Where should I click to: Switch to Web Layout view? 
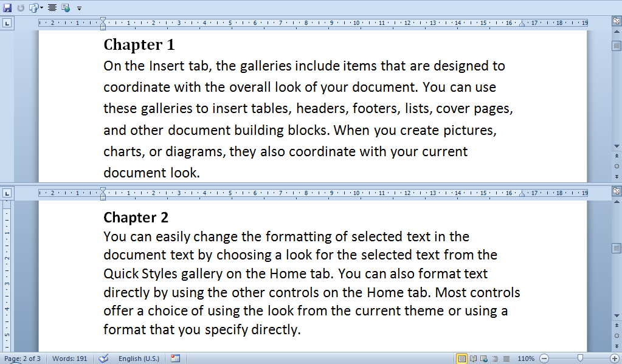483,359
